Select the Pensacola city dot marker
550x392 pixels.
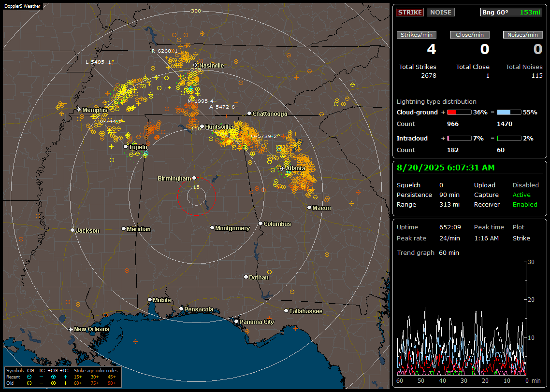(181, 308)
